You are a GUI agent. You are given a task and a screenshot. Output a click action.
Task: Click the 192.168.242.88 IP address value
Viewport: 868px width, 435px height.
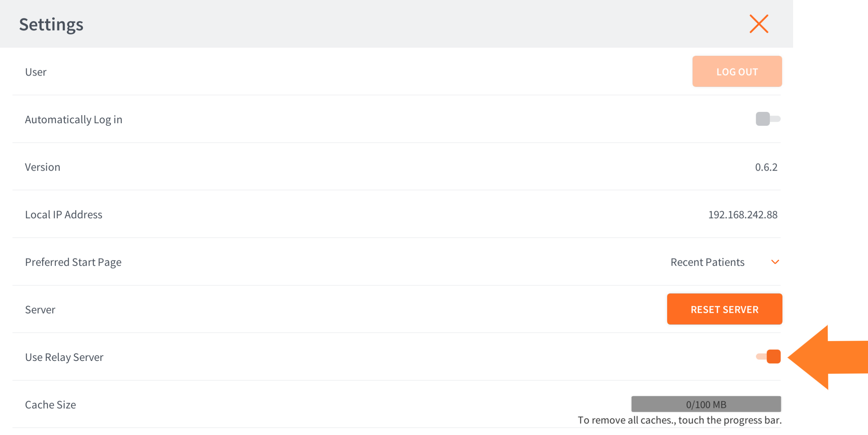[742, 215]
